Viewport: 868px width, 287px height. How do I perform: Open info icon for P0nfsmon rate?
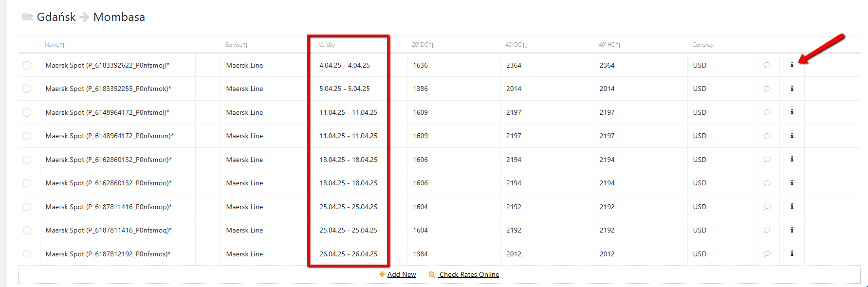click(792, 159)
